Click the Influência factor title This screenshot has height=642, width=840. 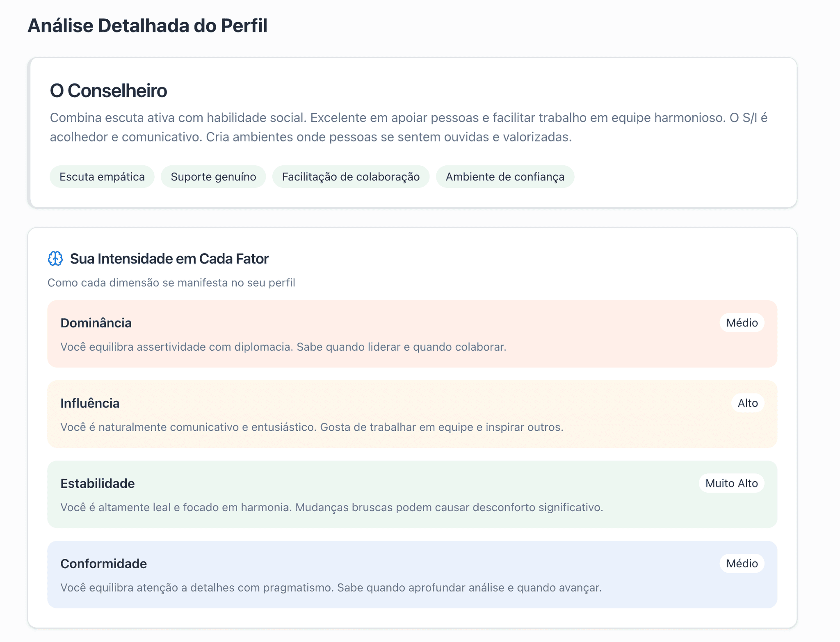[x=90, y=403]
